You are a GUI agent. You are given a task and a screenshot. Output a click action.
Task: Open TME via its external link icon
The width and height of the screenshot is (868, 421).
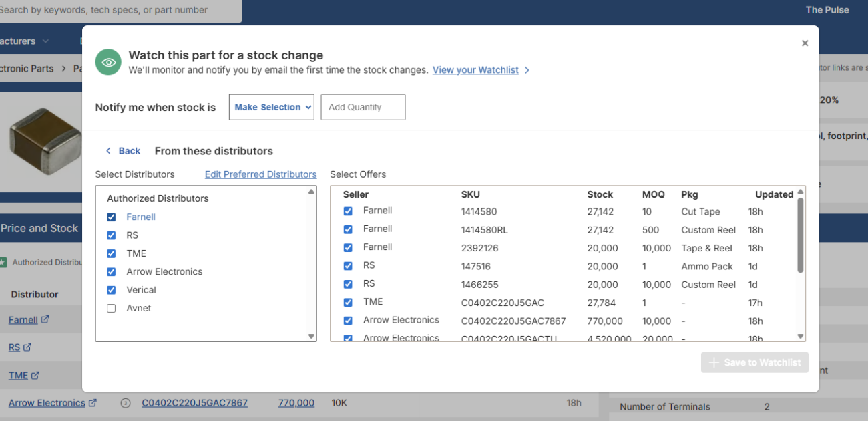35,375
